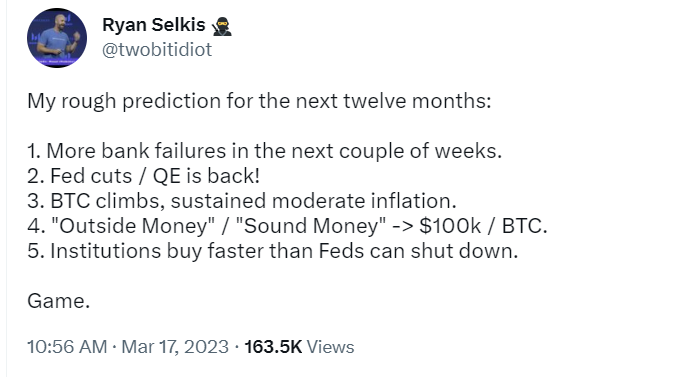691x377 pixels.
Task: Select the 'Institutions buy faster' line
Action: point(272,251)
